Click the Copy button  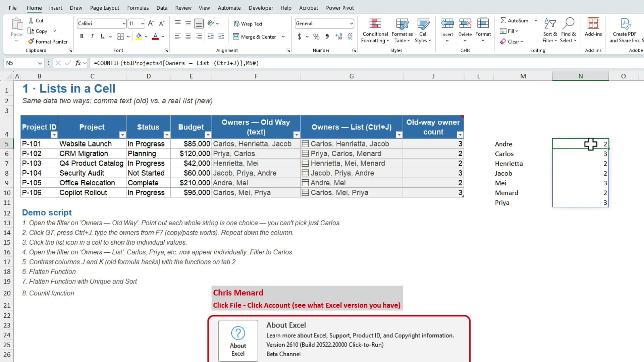pyautogui.click(x=38, y=31)
